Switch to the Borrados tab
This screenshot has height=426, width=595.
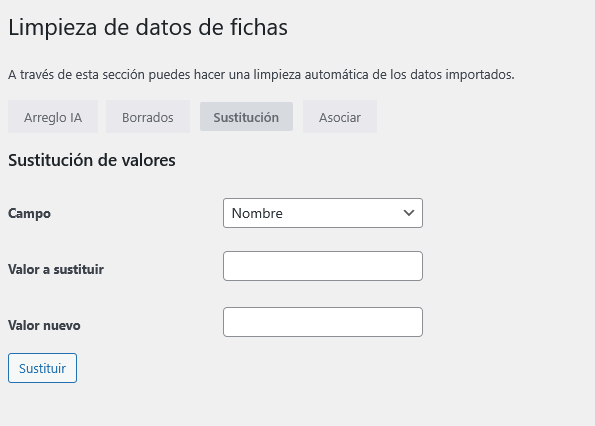[148, 117]
